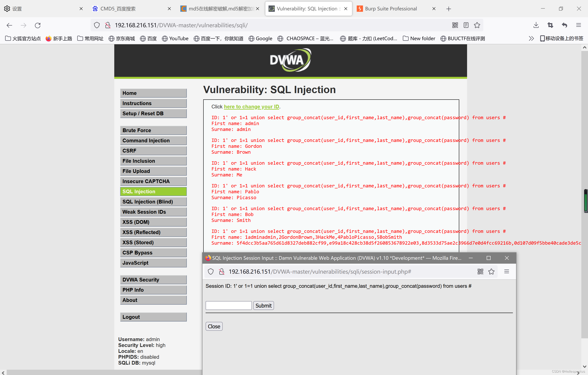Bookmark the popup session-input page
Screen dimensions: 588x375
pos(491,271)
